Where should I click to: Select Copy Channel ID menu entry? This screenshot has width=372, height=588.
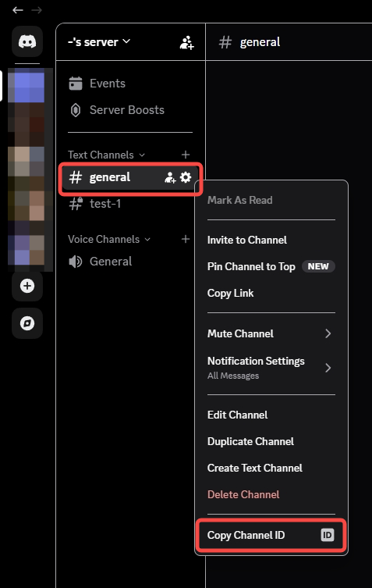[271, 535]
